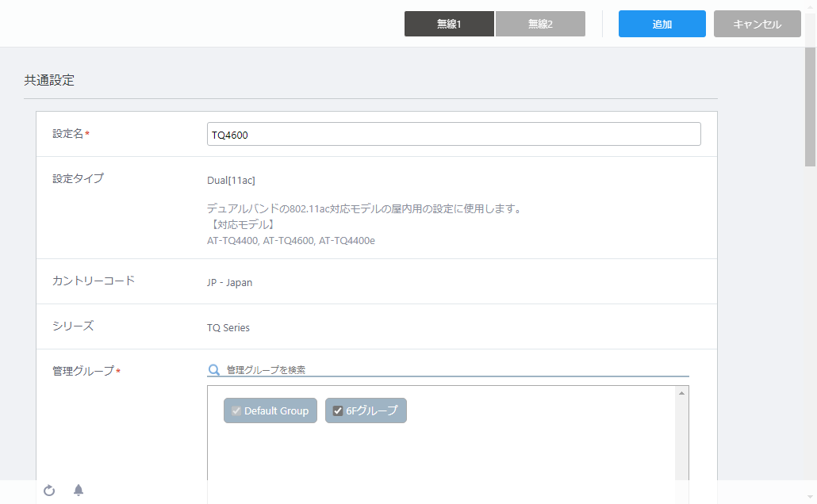Click the magnifier icon for group search
The image size is (817, 504).
(213, 369)
